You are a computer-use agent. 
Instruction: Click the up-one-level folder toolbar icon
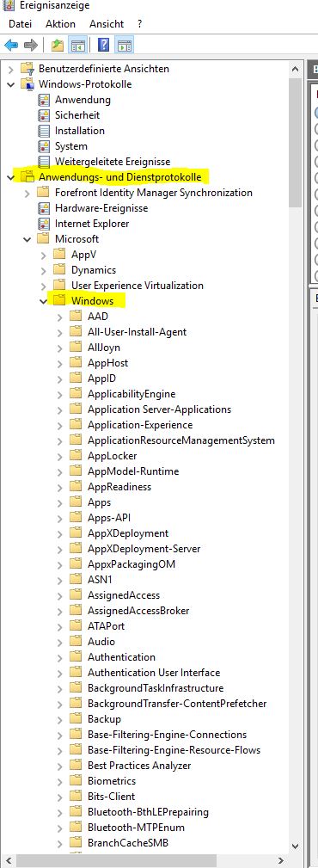(58, 45)
